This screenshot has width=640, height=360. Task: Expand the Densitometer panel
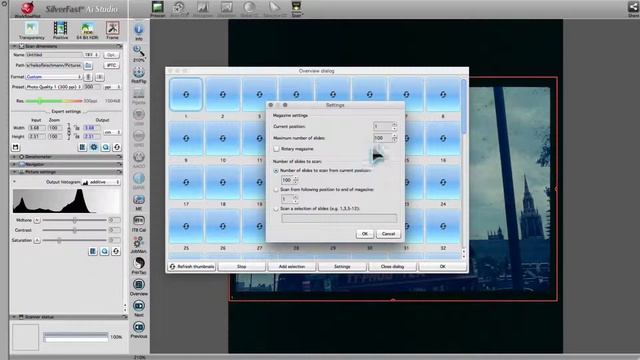[15, 157]
